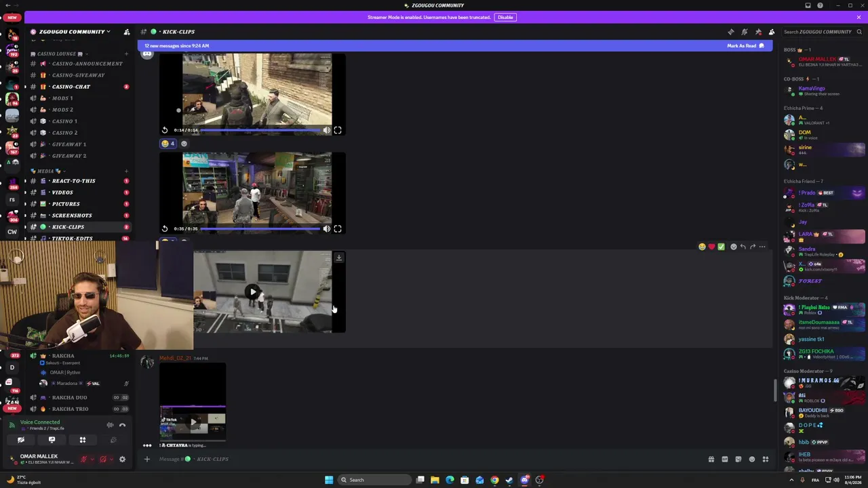Mute audio on the 0:35 video
Viewport: 868px width, 488px height.
327,229
